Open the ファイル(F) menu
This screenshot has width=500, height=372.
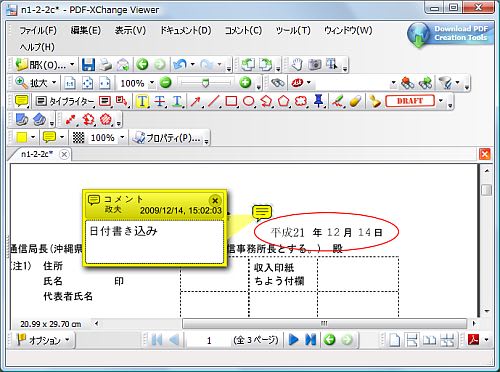tap(38, 30)
